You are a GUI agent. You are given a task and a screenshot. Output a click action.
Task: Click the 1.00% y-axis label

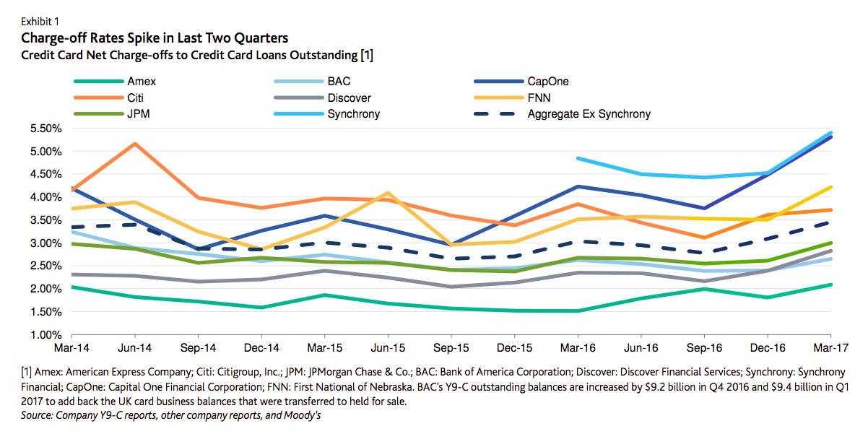[46, 335]
